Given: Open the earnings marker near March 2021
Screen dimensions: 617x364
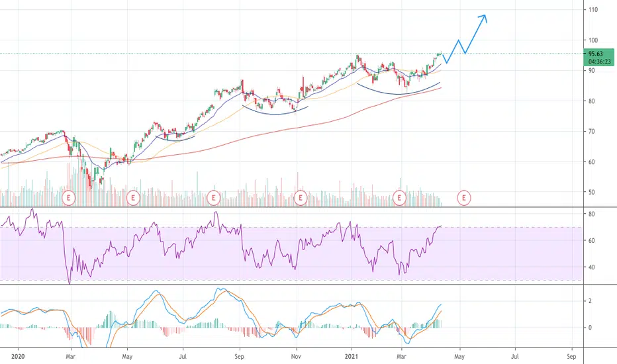Looking at the screenshot, I should click(x=399, y=197).
